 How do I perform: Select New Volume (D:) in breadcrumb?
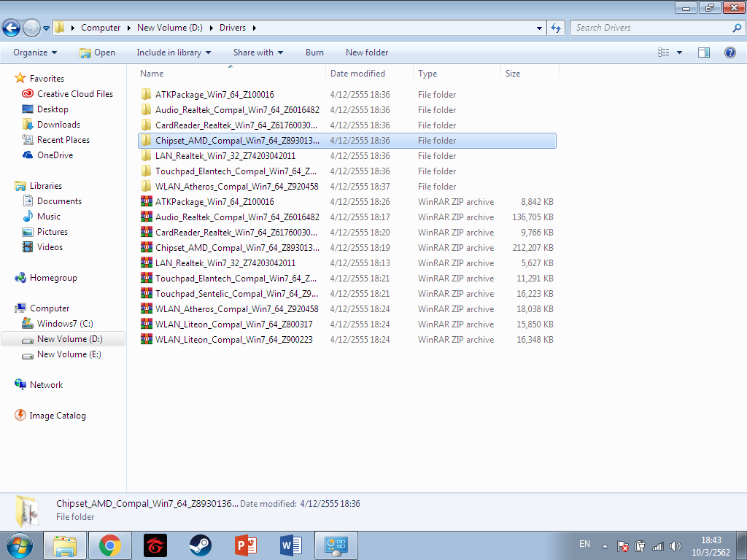coord(169,28)
